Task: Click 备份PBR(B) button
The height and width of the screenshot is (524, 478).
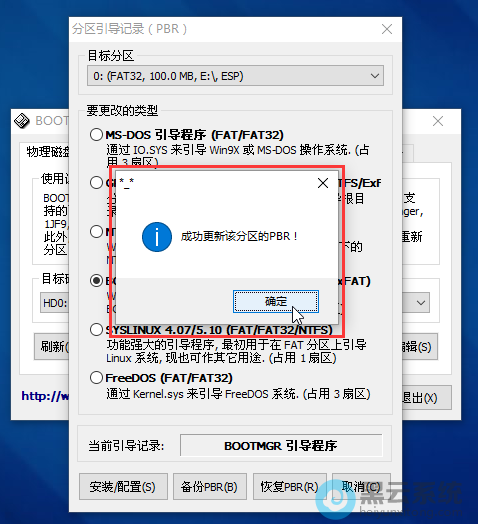Action: coord(210,487)
